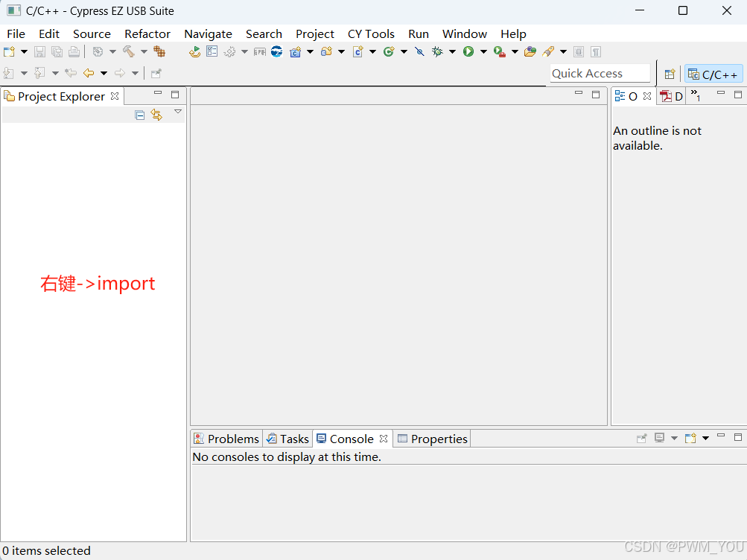Click the Open Perspective icon
747x560 pixels.
[x=670, y=74]
